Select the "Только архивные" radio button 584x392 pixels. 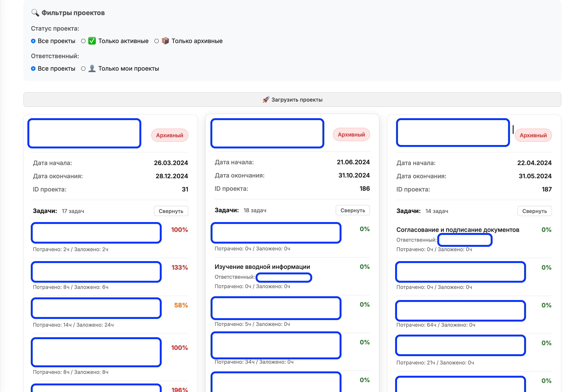(x=157, y=41)
